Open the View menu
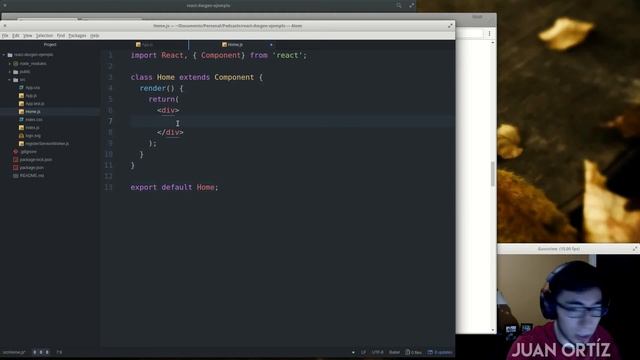Image resolution: width=640 pixels, height=360 pixels. pos(27,36)
